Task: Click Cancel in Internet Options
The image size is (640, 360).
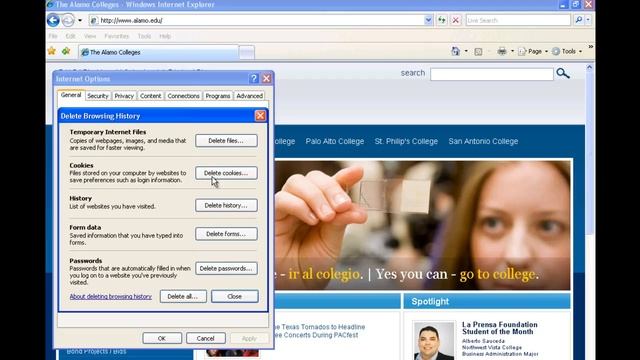Action: point(205,338)
